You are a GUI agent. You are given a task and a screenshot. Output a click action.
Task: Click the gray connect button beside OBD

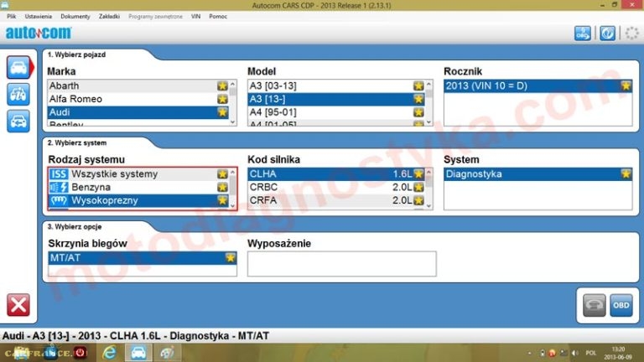point(595,305)
